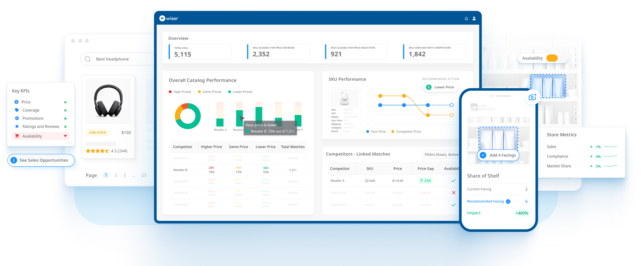Go to page 2
Screen dimensions: 644x266
(116, 175)
